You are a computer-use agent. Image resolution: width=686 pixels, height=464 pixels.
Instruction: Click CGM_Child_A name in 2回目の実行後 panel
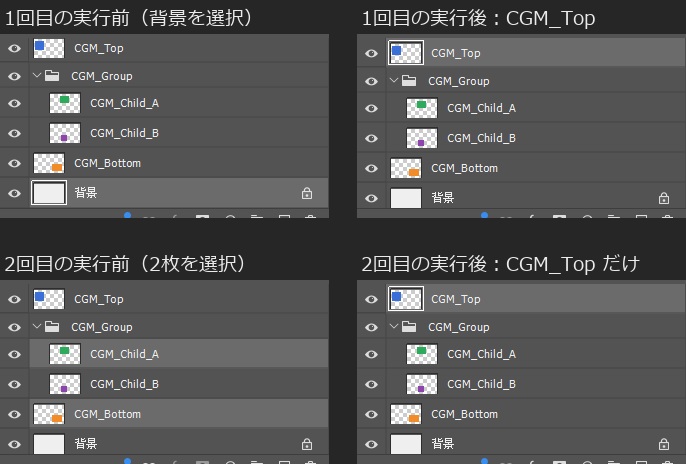[482, 354]
